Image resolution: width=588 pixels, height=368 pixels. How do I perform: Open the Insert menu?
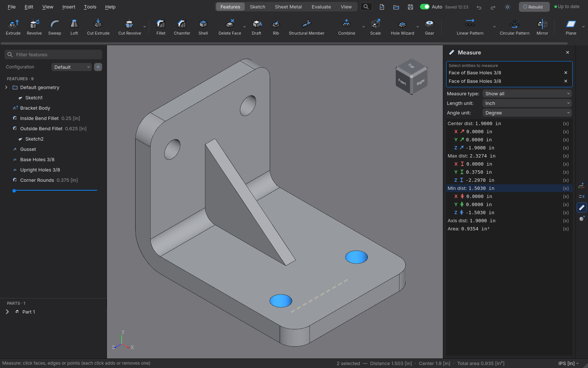[69, 7]
